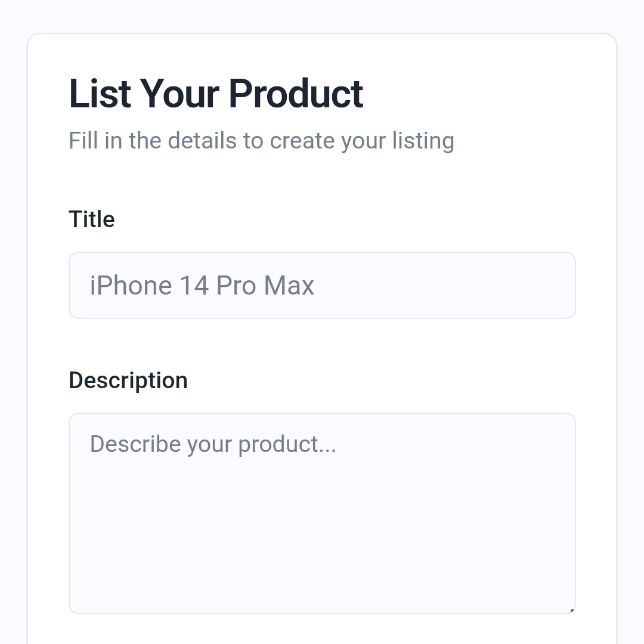Click the word "Product" in the heading
The height and width of the screenshot is (644, 644).
tap(296, 94)
